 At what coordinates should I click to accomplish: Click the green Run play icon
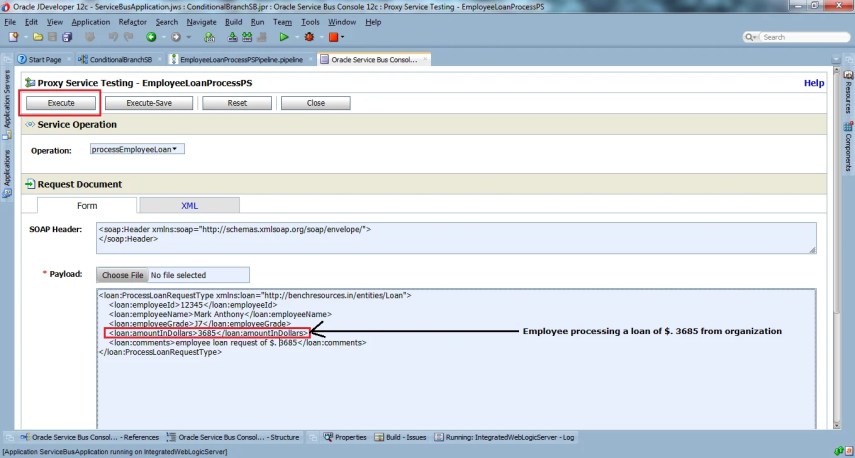[x=284, y=37]
